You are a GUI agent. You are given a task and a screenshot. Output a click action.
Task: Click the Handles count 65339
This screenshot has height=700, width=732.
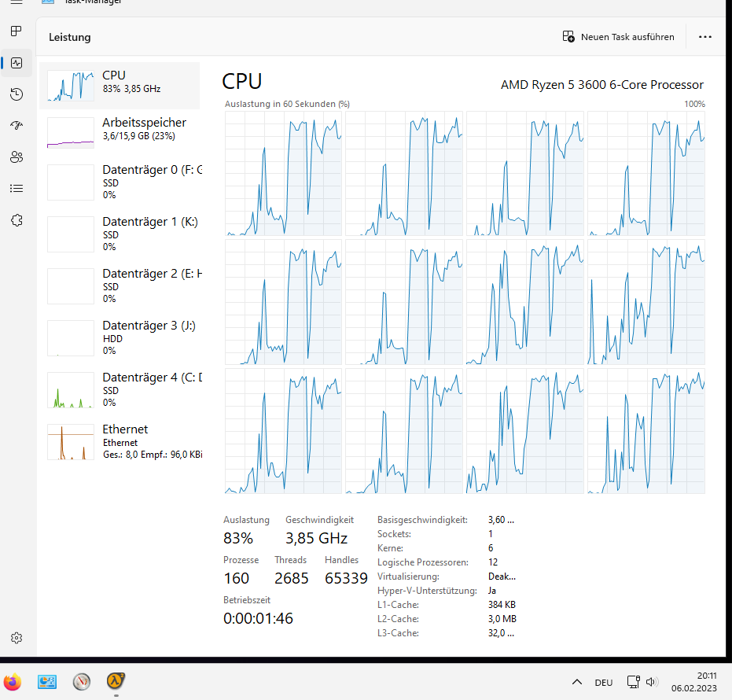346,578
